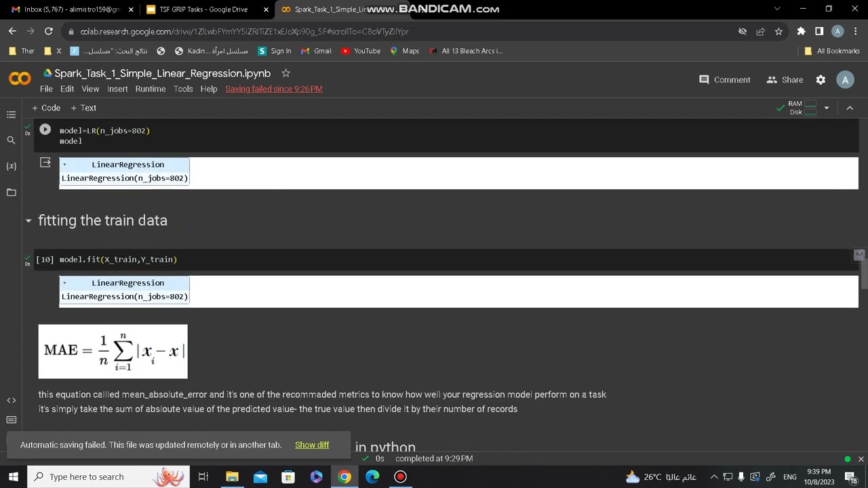868x488 pixels.
Task: Open the code snippets icon in sidebar
Action: (x=11, y=401)
